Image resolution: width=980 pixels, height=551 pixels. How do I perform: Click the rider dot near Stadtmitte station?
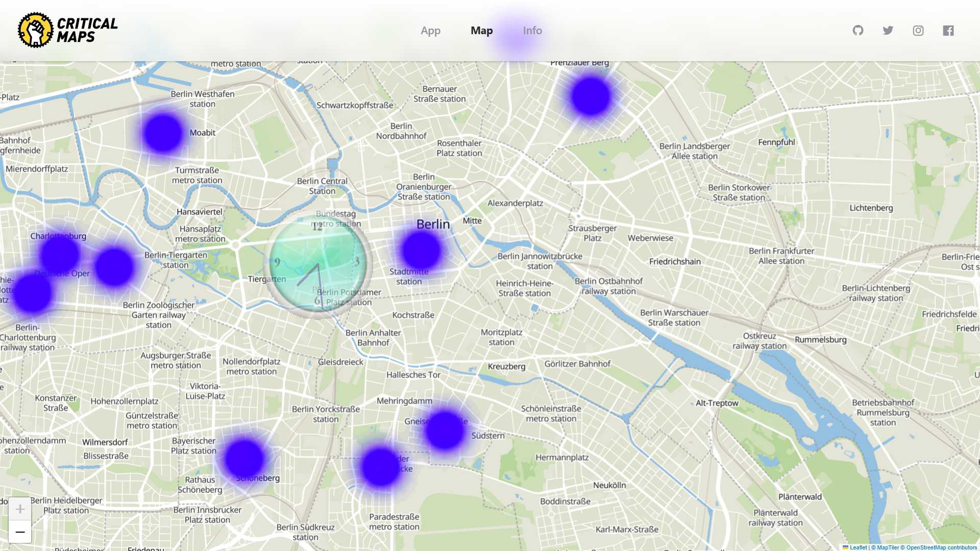[421, 250]
